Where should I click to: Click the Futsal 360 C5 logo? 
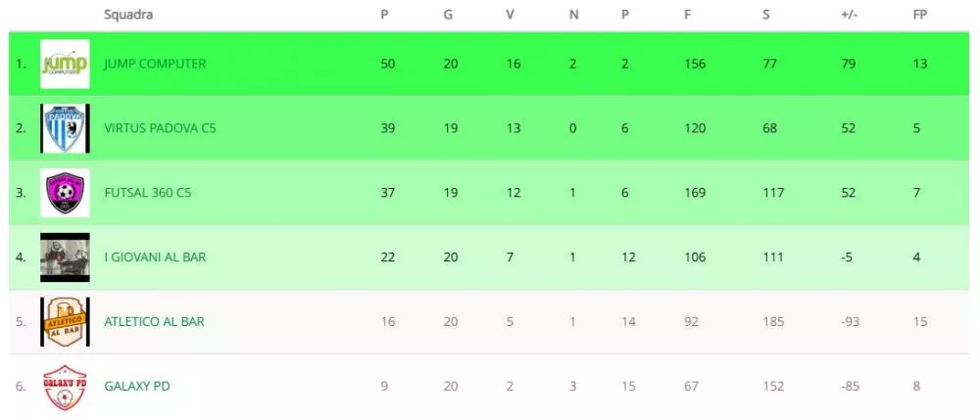(x=65, y=193)
